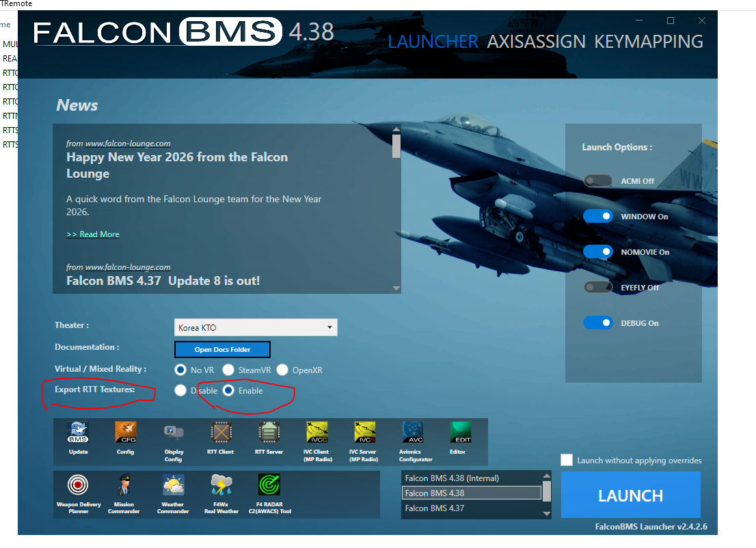Launch Weather Commander
This screenshot has width=756, height=548.
[x=173, y=485]
